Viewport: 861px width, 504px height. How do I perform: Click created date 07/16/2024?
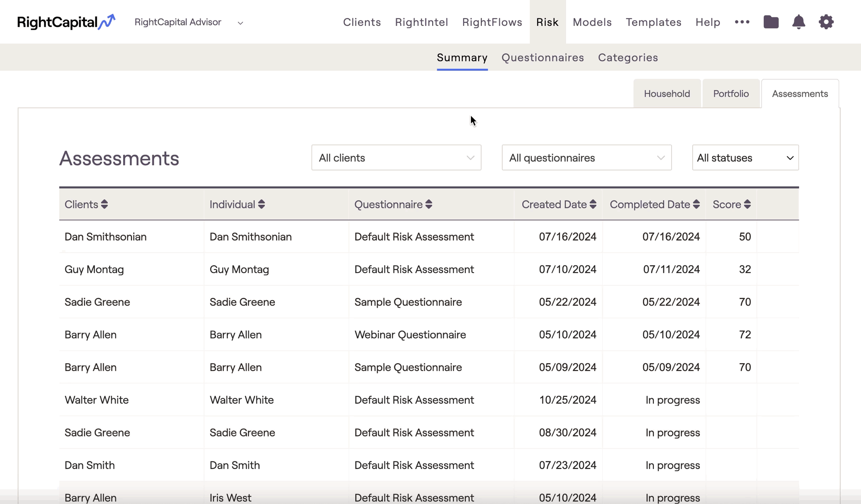567,237
